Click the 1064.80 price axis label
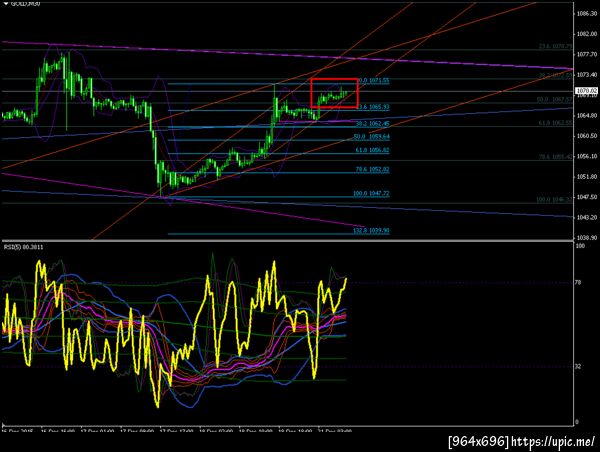 (x=587, y=115)
